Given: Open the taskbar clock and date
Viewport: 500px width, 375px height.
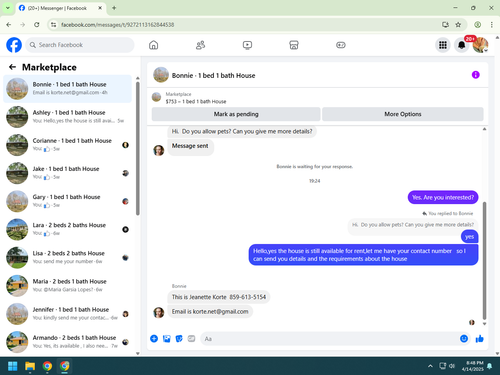Looking at the screenshot, I should (473, 366).
